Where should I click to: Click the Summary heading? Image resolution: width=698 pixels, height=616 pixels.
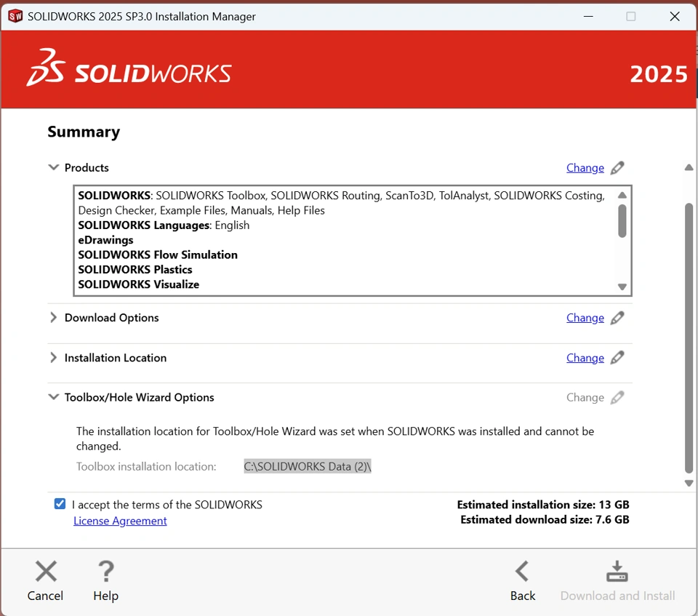(84, 132)
